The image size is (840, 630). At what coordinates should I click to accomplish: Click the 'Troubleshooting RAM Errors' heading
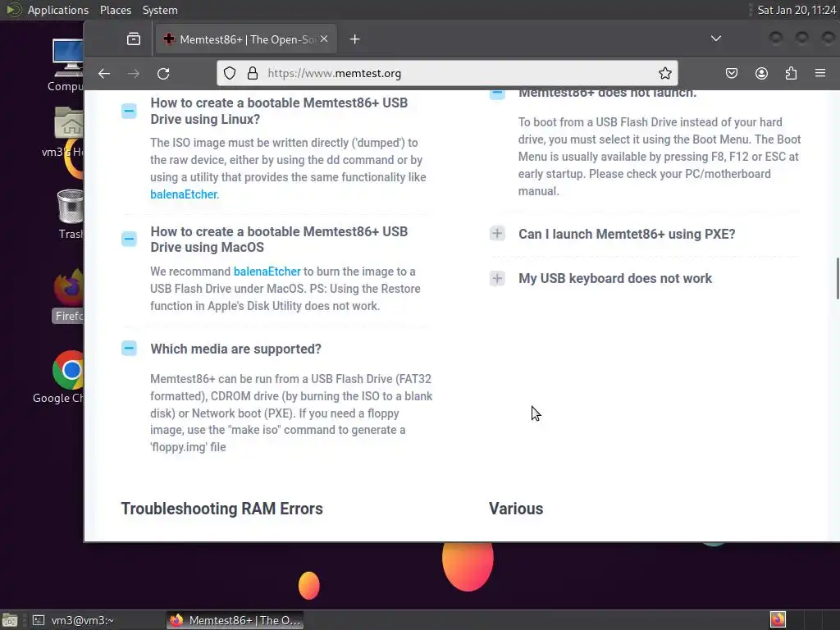tap(221, 509)
